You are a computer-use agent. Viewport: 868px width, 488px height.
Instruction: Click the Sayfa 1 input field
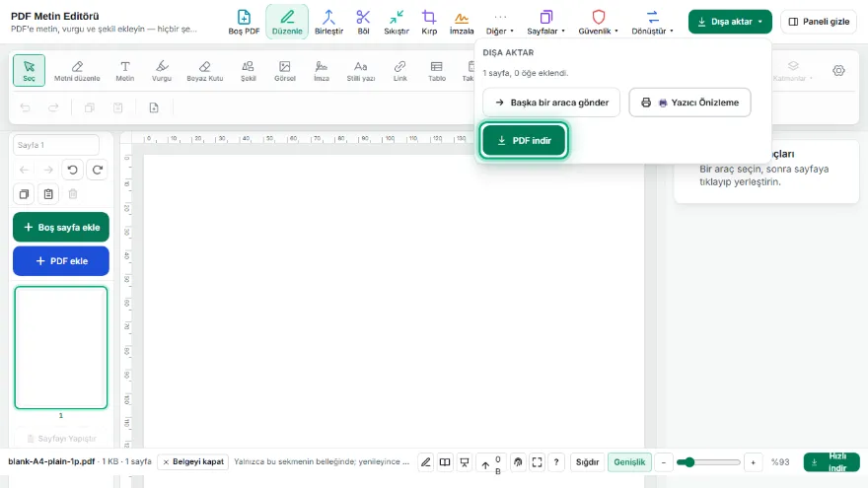point(56,145)
